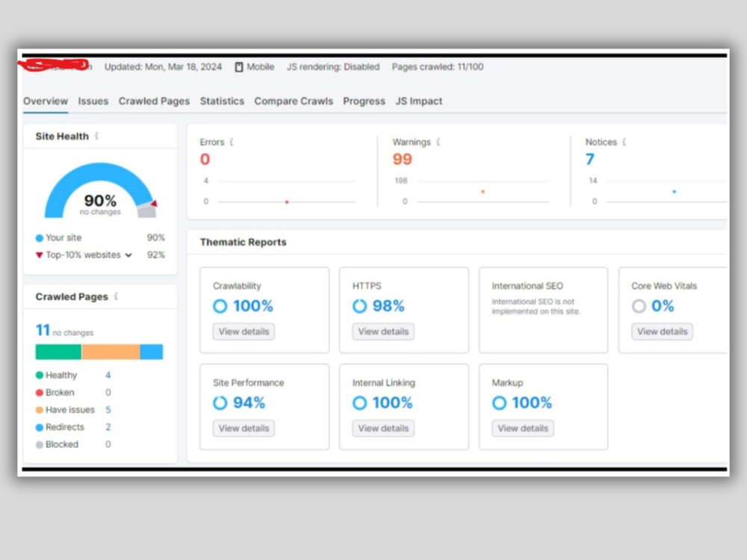The height and width of the screenshot is (560, 747).
Task: Click the Crawled Pages info icon
Action: 117,296
